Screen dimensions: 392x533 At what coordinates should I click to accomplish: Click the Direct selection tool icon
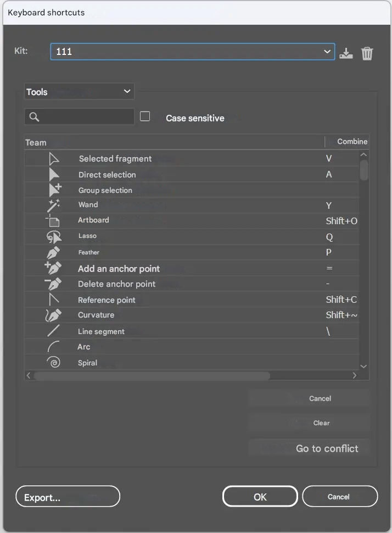[x=54, y=175]
